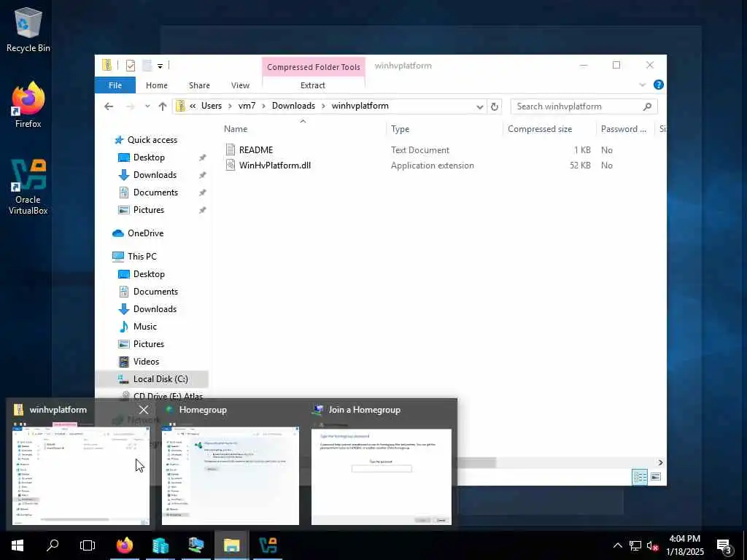Click the search magnifier icon in Explorer
The height and width of the screenshot is (560, 747).
pos(647,106)
